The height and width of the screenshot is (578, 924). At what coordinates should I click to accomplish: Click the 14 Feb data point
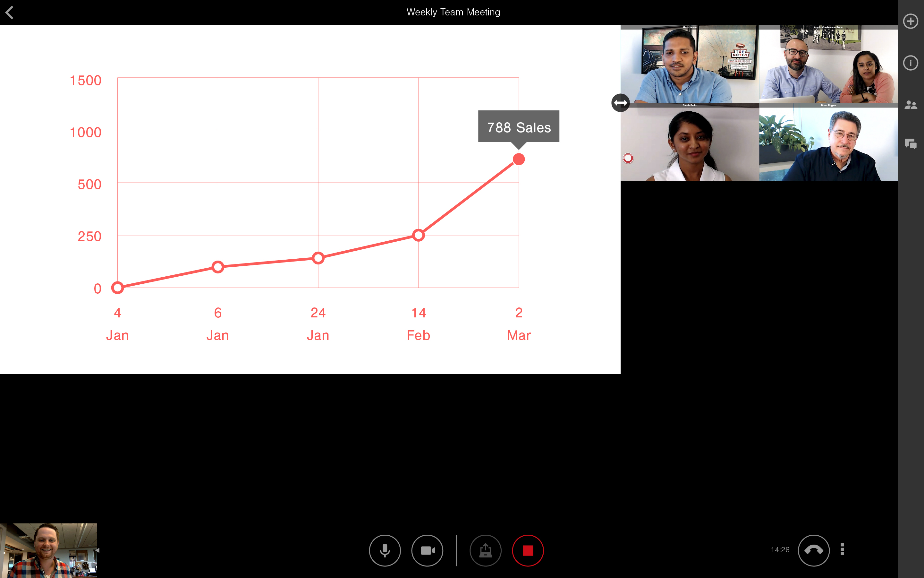click(x=419, y=235)
